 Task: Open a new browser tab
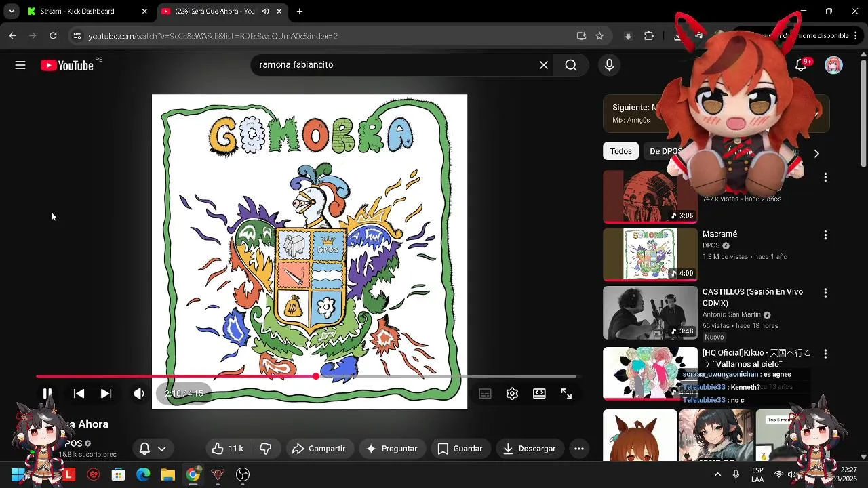pos(300,12)
